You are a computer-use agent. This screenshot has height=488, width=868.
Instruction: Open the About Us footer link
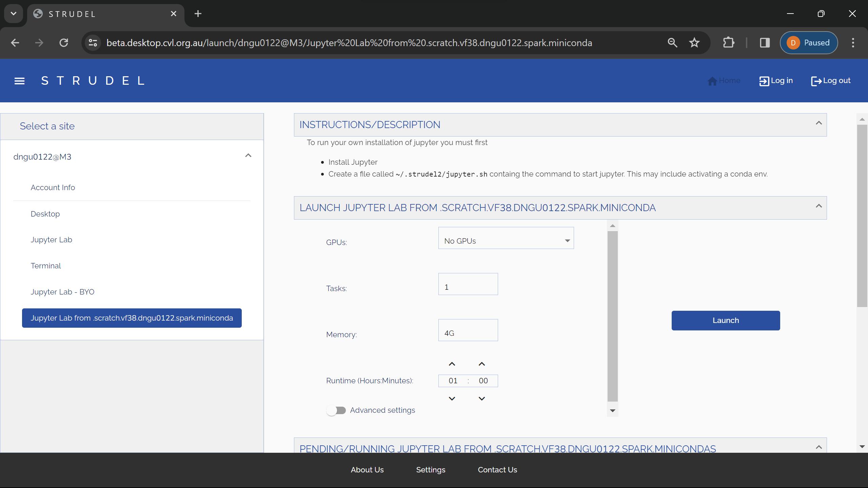pyautogui.click(x=367, y=470)
